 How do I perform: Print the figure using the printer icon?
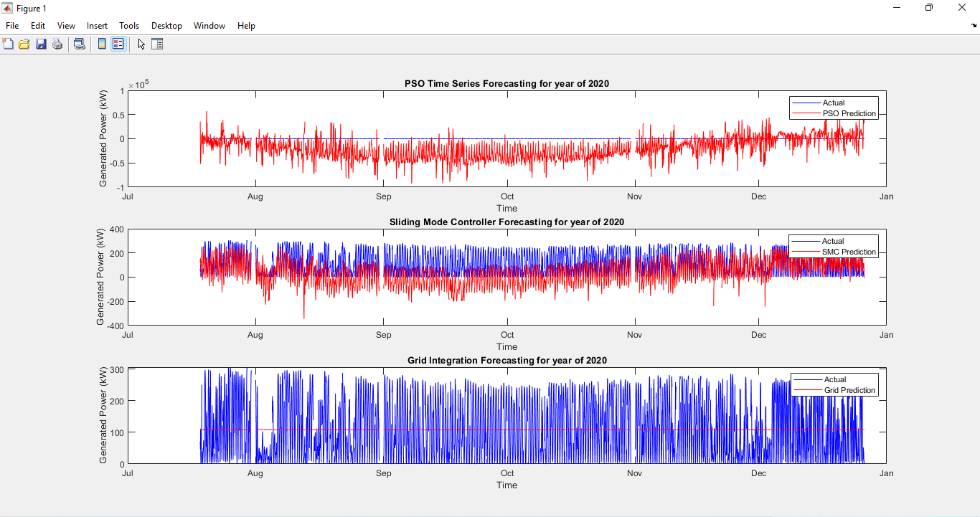click(x=57, y=44)
